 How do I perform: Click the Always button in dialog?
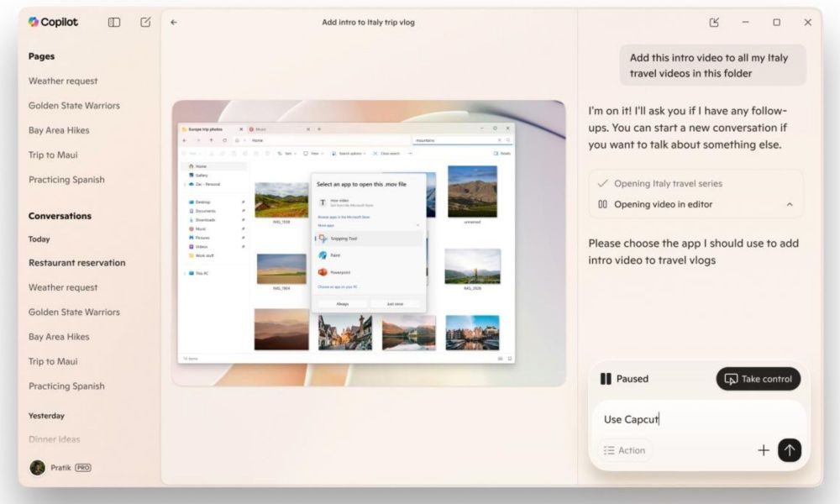click(342, 304)
